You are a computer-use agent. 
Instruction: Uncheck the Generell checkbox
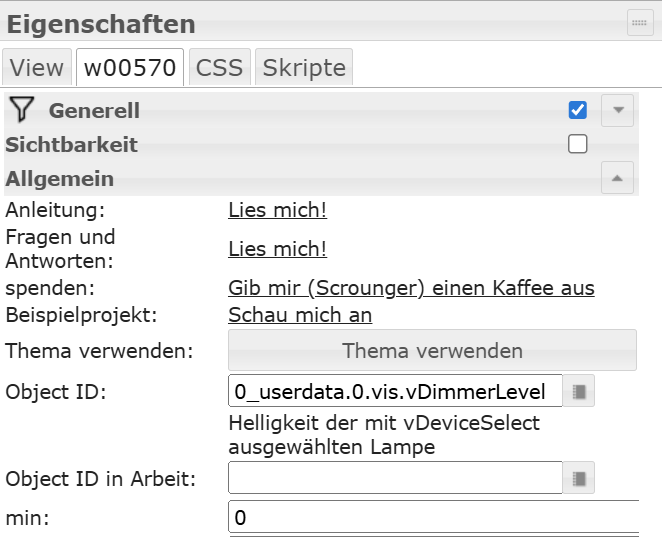pyautogui.click(x=577, y=110)
